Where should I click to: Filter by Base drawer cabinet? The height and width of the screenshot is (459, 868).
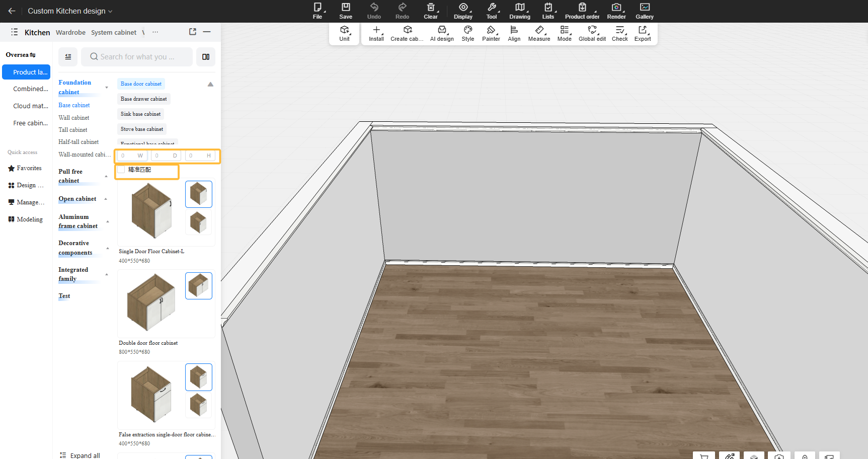click(143, 99)
